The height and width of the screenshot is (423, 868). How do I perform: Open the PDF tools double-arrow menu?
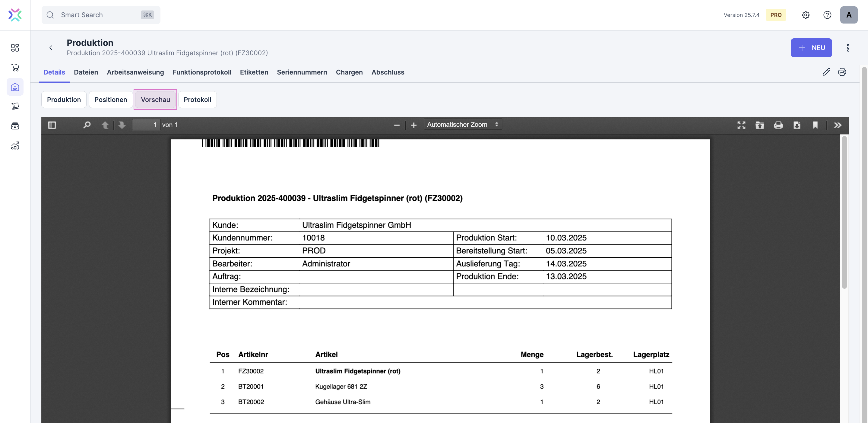click(837, 125)
